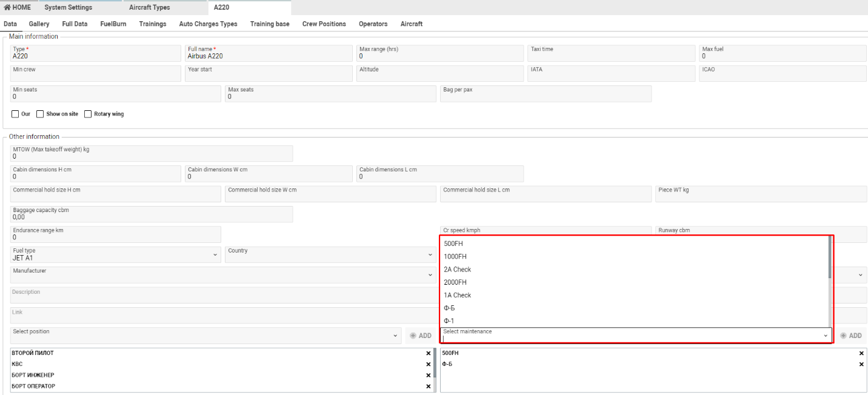Toggle the Show on site checkbox
This screenshot has width=868, height=395.
[40, 114]
